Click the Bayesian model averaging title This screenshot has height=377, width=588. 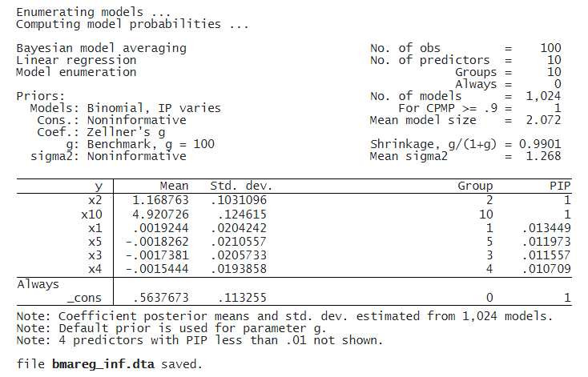[101, 48]
